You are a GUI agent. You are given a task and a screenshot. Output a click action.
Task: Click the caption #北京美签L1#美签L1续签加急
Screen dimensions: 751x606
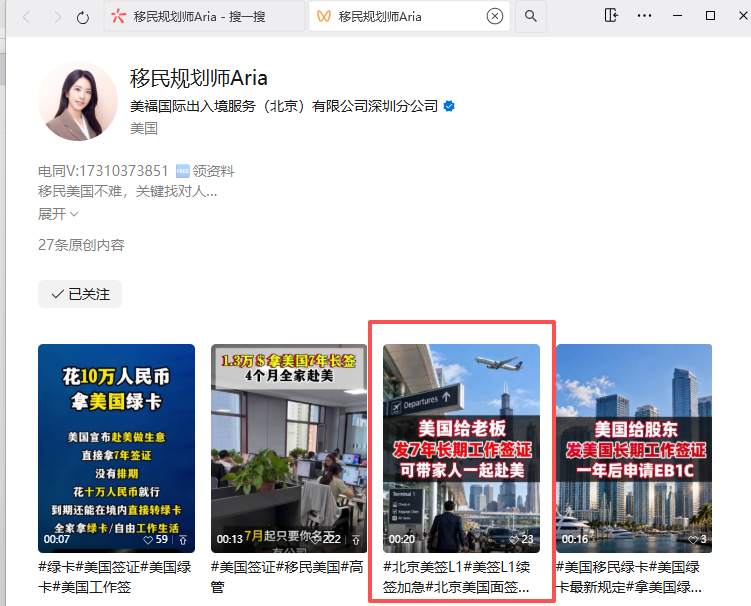tap(456, 577)
